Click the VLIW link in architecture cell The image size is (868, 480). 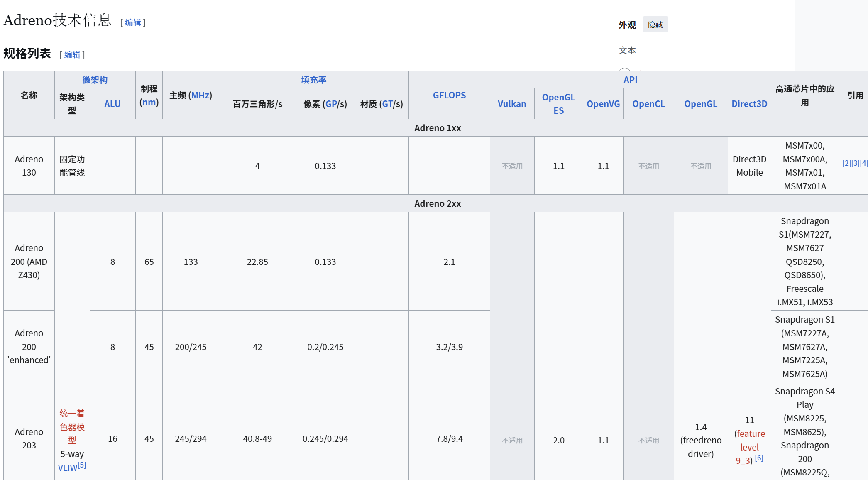pyautogui.click(x=67, y=468)
